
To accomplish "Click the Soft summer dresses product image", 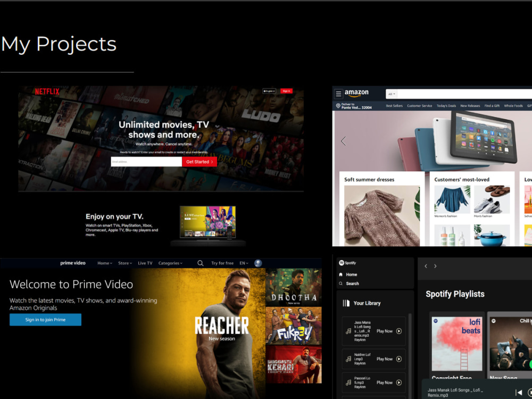I will tap(382, 216).
